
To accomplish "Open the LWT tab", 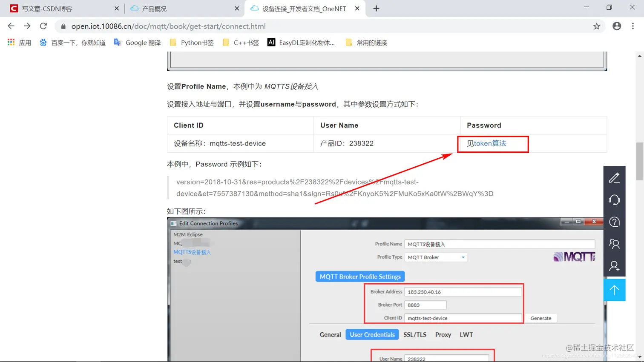I will pos(466,335).
